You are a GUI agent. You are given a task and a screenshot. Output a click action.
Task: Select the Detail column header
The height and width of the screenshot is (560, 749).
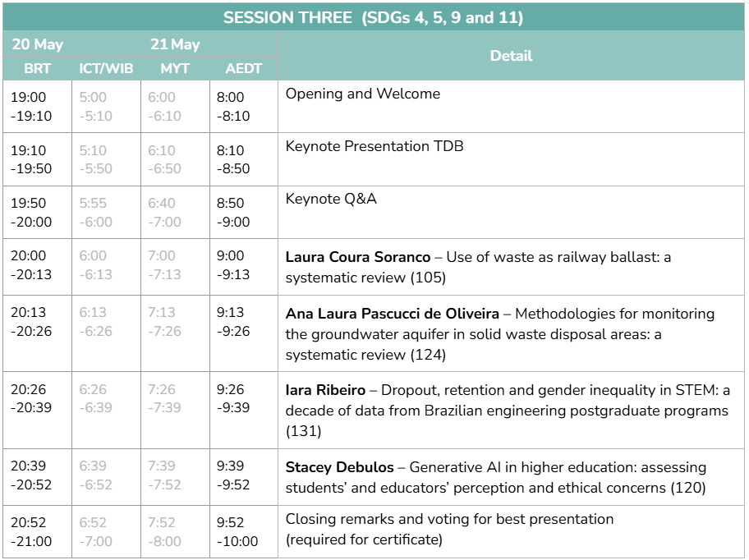[511, 56]
